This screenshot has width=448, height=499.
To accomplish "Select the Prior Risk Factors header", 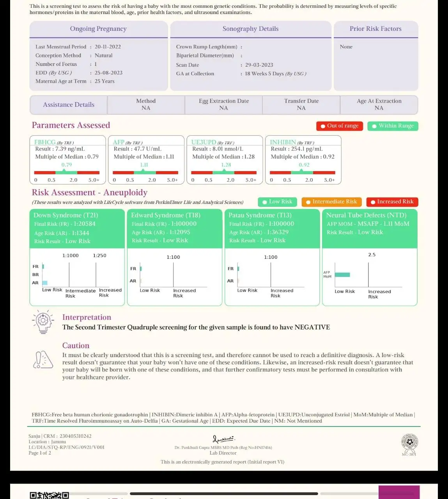I will 375,29.
